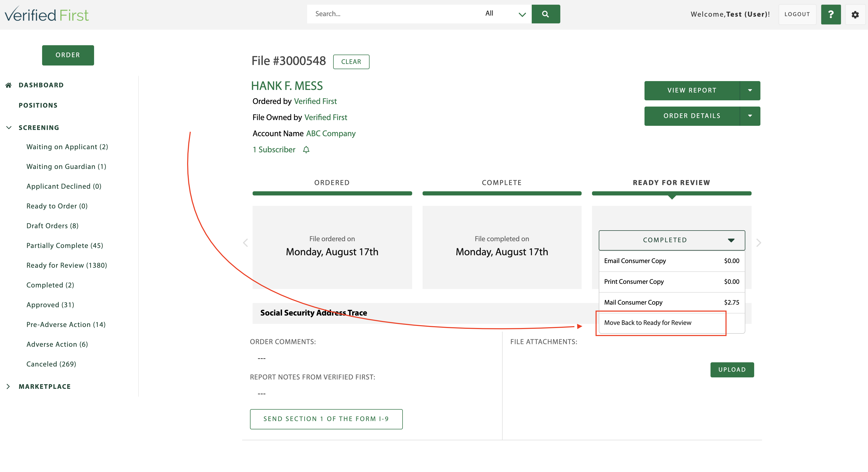Viewport: 868px width, 472px height.
Task: Click the CLEAR button
Action: point(351,62)
